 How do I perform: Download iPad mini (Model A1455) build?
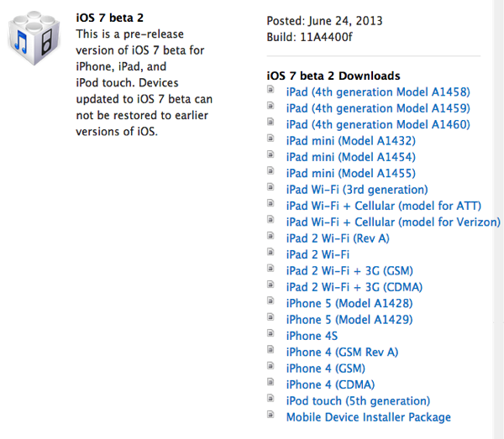350,174
